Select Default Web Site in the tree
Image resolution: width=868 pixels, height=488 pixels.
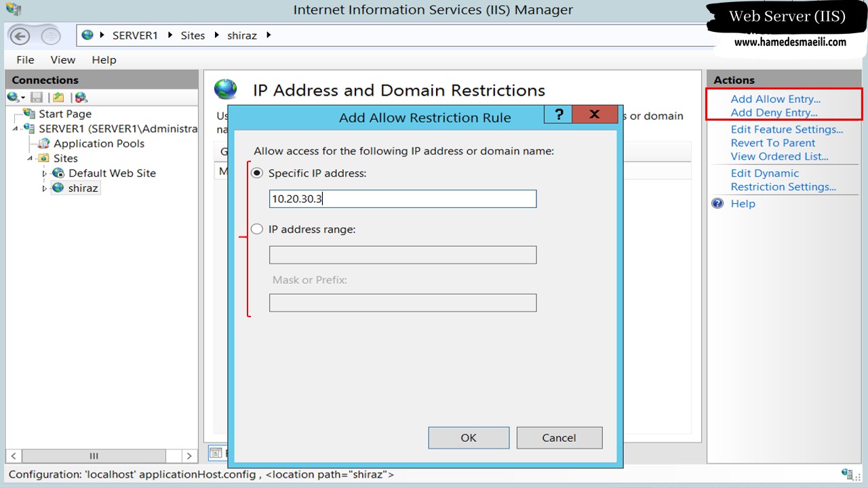coord(112,173)
